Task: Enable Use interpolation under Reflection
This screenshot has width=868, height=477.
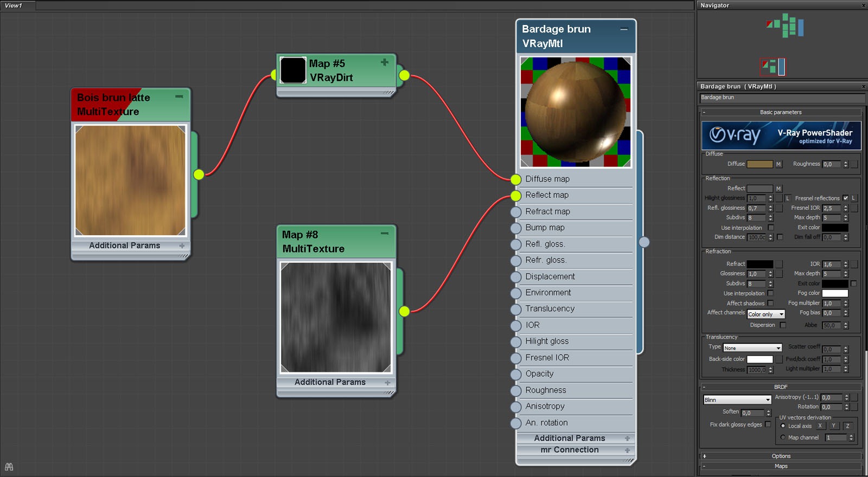Action: coord(770,228)
